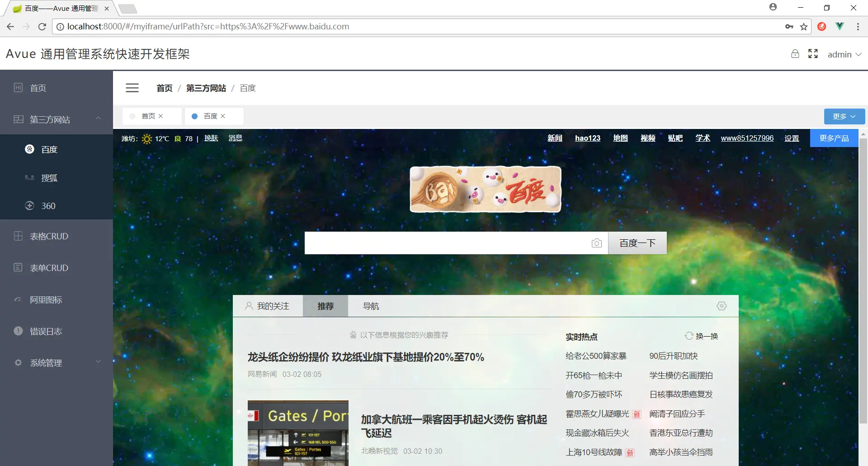The image size is (868, 466).
Task: Open hot topic 霍思燕女儿疑曝光
Action: [x=597, y=414]
